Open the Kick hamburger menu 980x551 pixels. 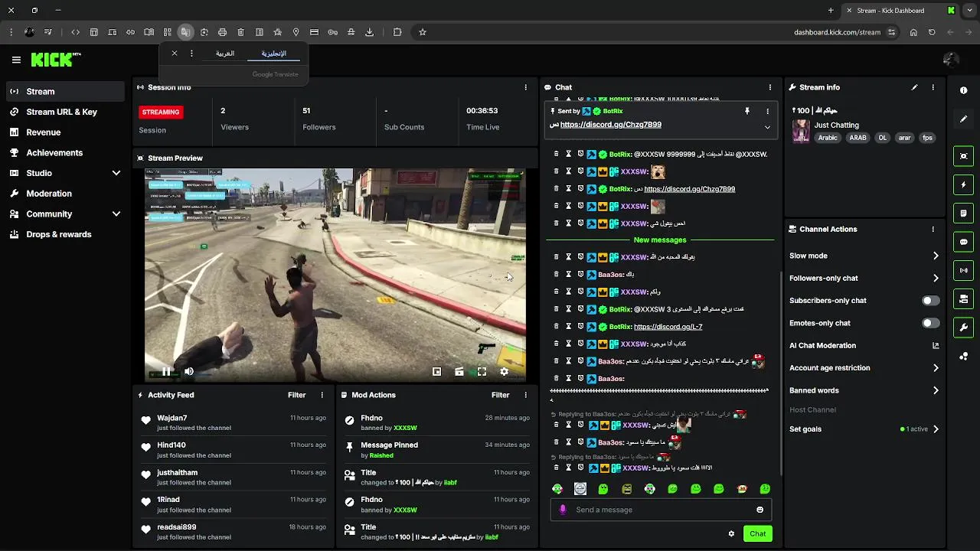(x=16, y=60)
